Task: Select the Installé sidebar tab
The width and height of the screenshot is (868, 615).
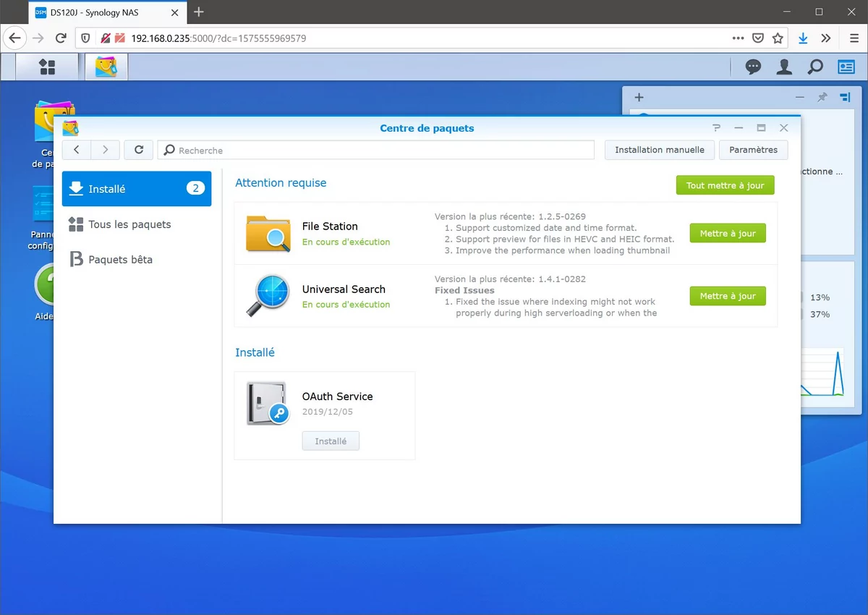Action: click(137, 189)
